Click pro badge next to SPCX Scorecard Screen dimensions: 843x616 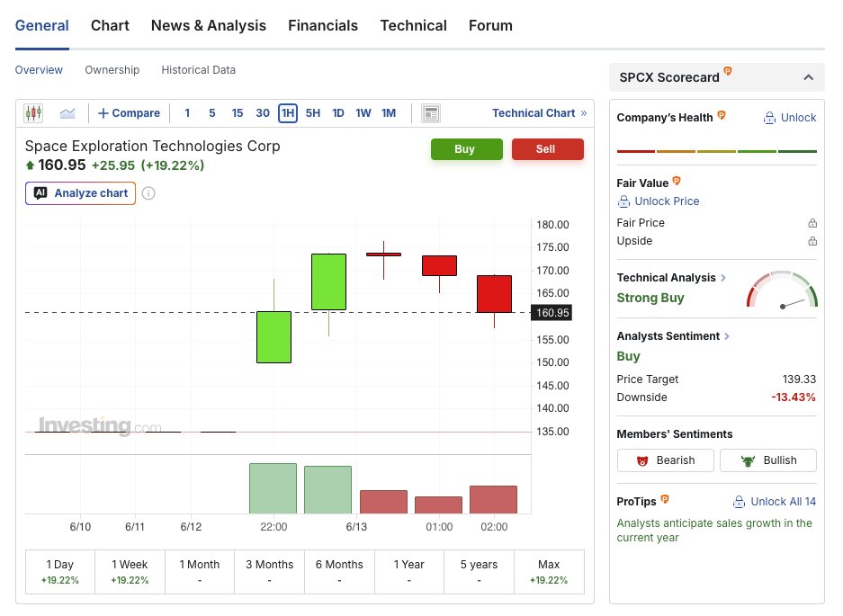[728, 71]
